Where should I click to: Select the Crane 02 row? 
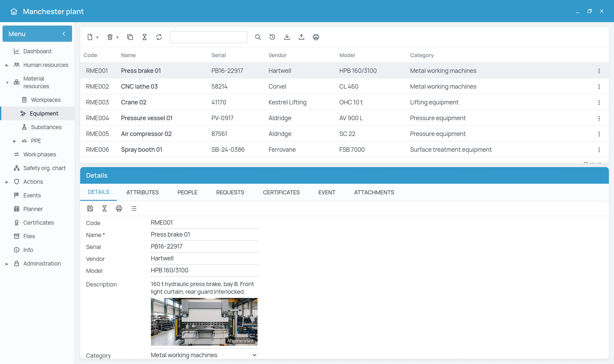coord(344,102)
